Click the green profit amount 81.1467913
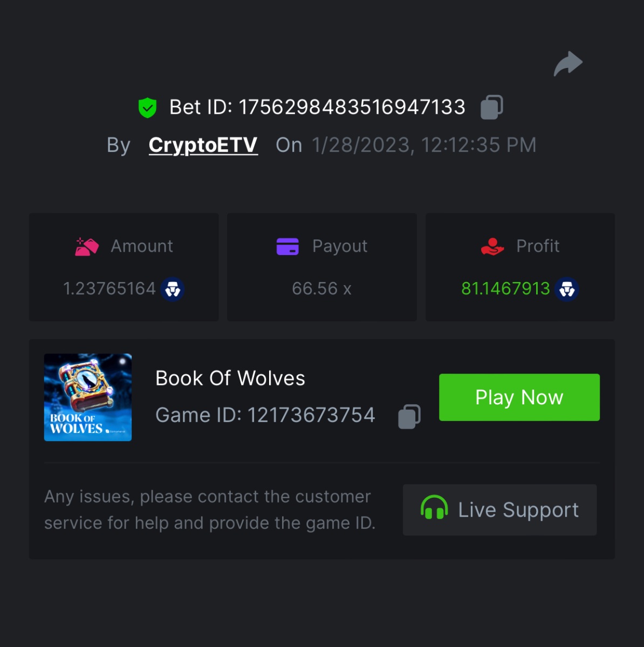The image size is (644, 647). (505, 289)
